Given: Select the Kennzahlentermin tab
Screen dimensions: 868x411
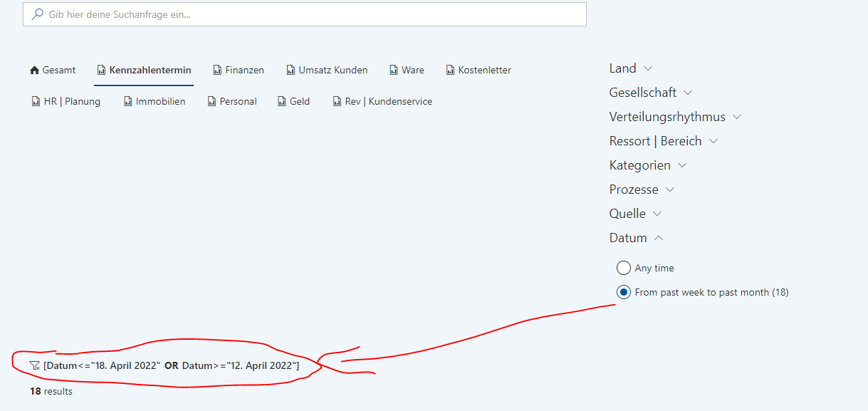Looking at the screenshot, I should tap(144, 70).
